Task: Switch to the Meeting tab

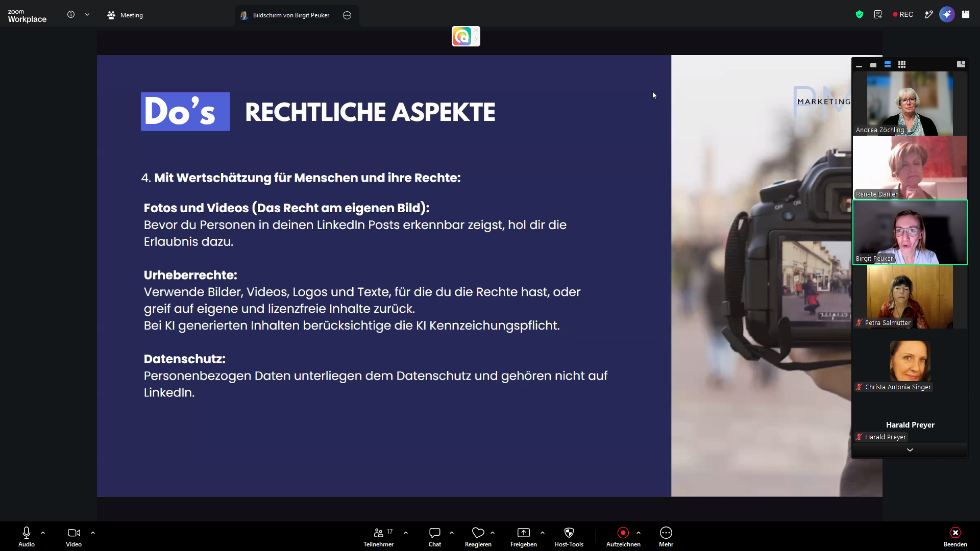Action: click(x=125, y=15)
